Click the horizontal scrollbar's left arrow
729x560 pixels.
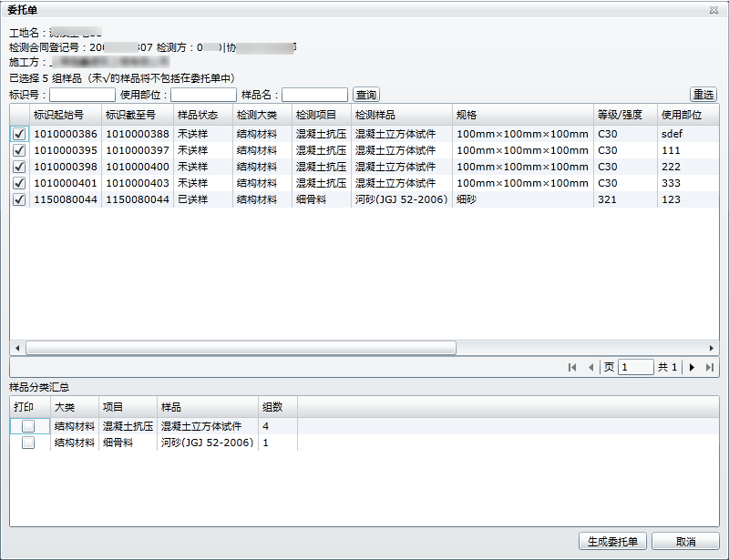(16, 348)
